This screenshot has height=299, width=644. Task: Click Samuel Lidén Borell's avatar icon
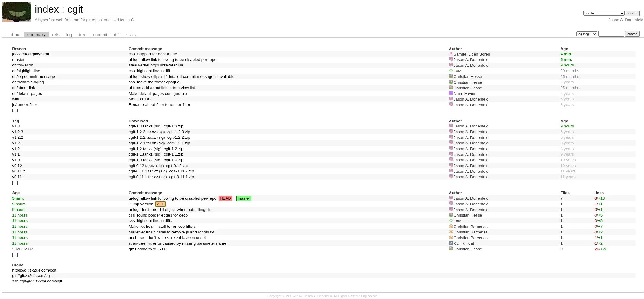451,54
